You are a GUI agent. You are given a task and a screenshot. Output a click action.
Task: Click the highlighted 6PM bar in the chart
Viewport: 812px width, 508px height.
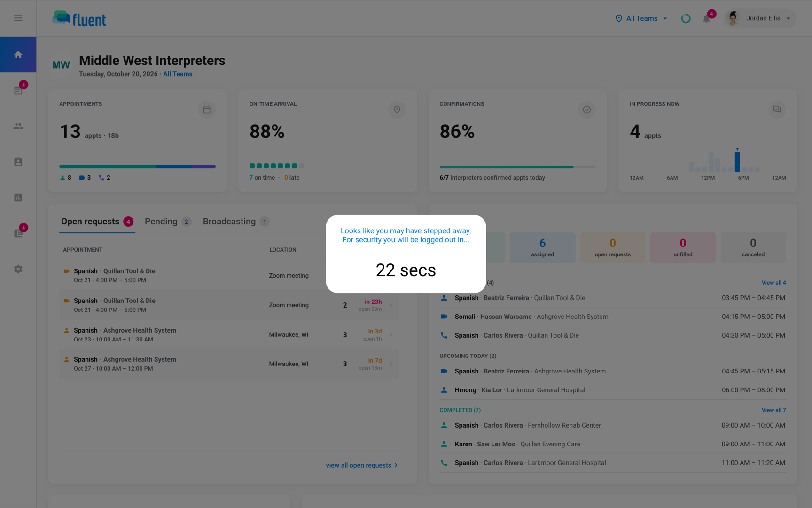pos(737,161)
